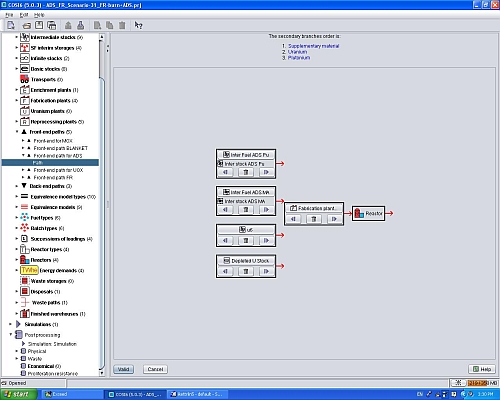The width and height of the screenshot is (500, 400).
Task: Switch to COSI6 taskbar button
Action: pyautogui.click(x=135, y=394)
